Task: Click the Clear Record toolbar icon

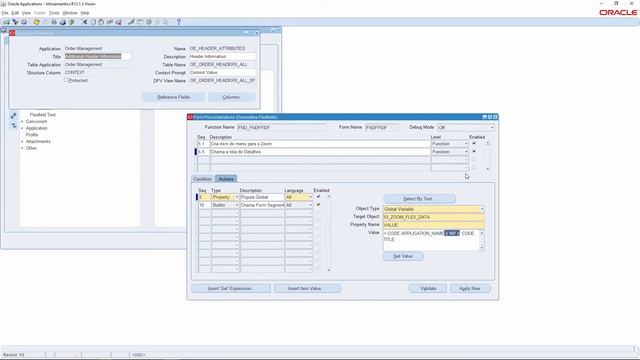Action: (110, 22)
